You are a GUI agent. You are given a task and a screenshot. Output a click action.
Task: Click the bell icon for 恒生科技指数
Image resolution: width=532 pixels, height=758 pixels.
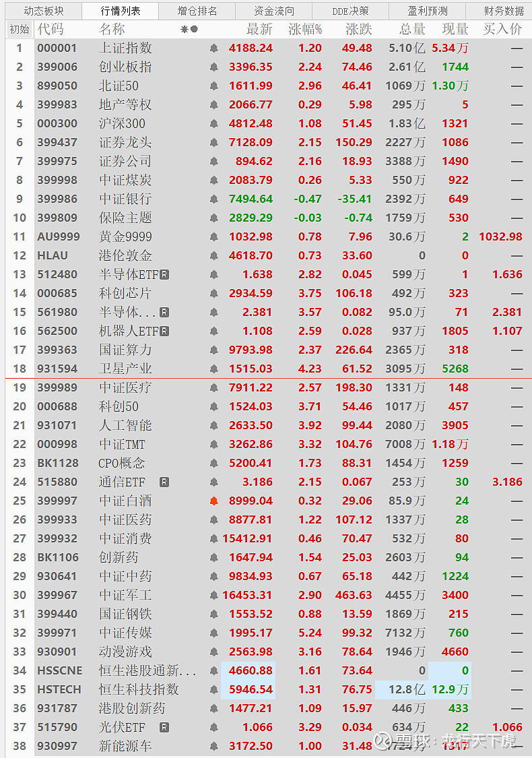point(214,690)
